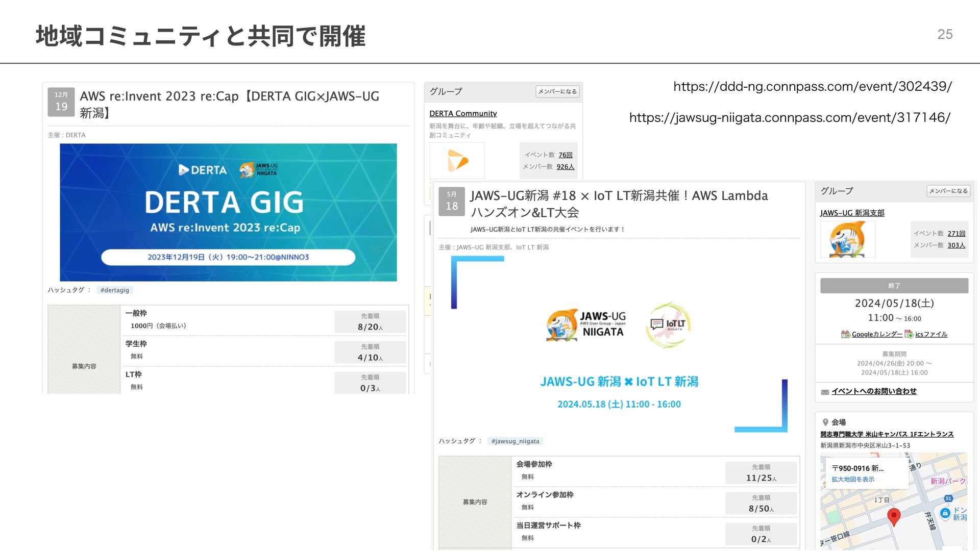
Task: Click メンバーになる button in DERTA group panel
Action: (x=557, y=91)
